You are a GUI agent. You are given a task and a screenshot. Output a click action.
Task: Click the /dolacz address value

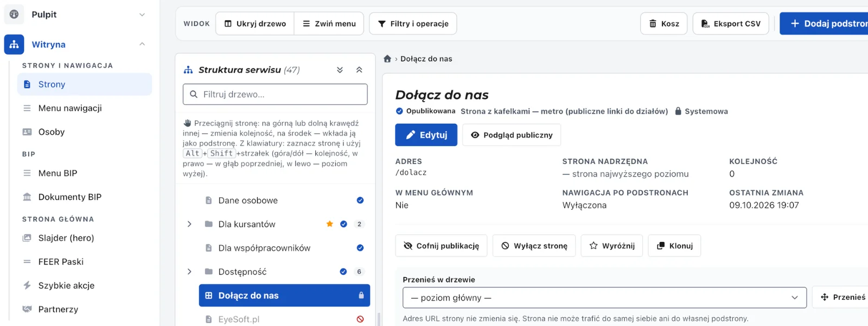click(411, 172)
